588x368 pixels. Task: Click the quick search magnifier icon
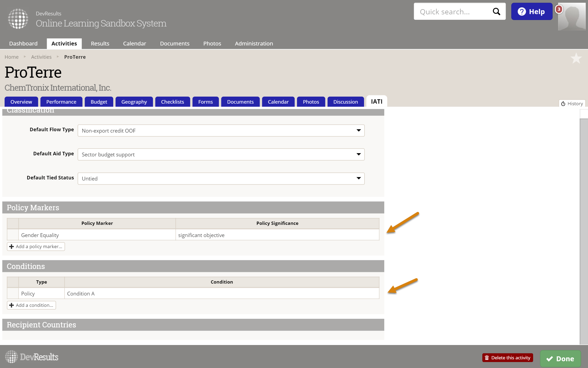(x=496, y=11)
